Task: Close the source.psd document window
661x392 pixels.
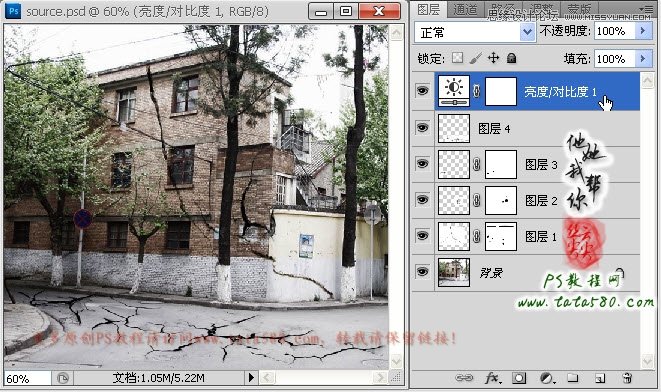Action: click(379, 11)
